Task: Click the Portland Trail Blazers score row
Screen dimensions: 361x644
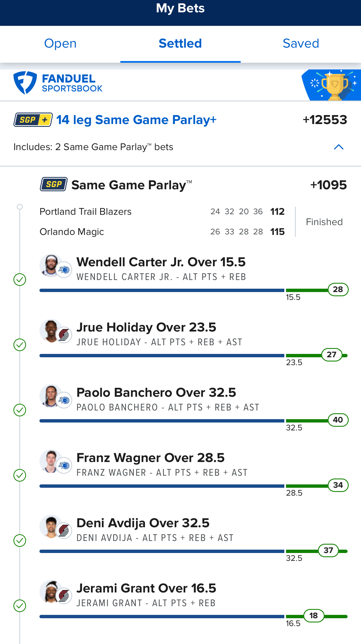Action: pyautogui.click(x=162, y=211)
